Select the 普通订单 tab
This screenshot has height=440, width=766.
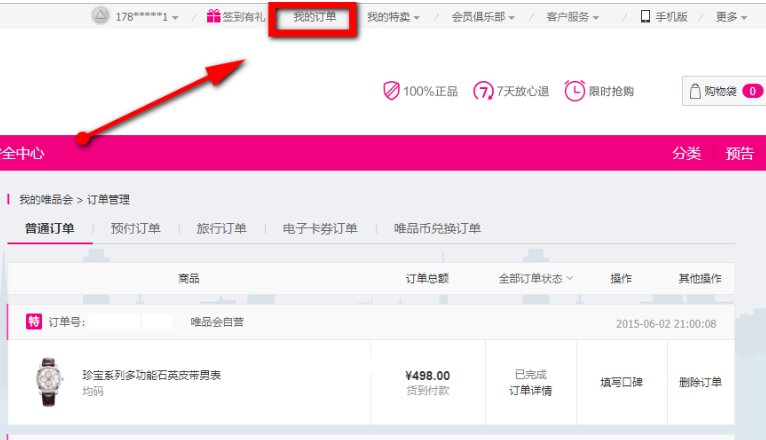50,229
